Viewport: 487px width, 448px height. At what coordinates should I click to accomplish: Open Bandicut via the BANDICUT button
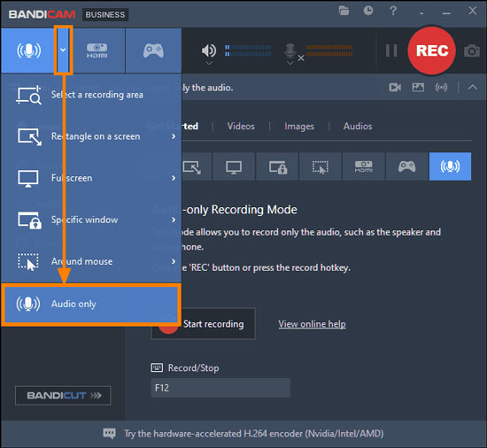63,395
